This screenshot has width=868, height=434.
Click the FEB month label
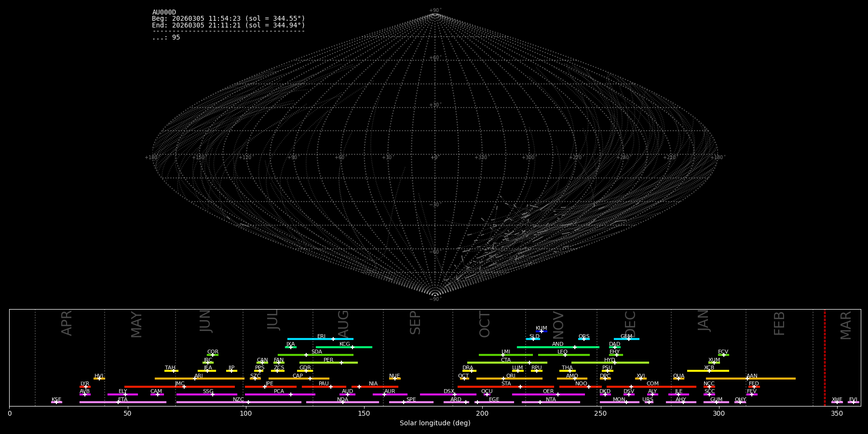(780, 324)
